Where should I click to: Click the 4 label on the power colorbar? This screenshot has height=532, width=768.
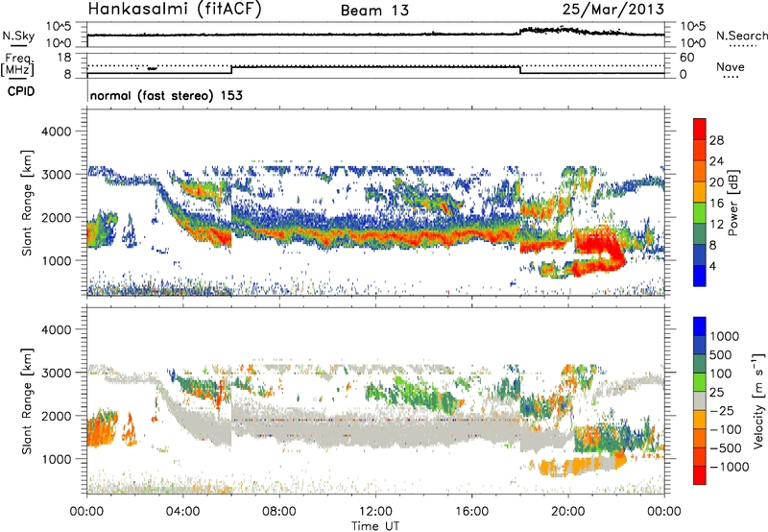point(713,266)
